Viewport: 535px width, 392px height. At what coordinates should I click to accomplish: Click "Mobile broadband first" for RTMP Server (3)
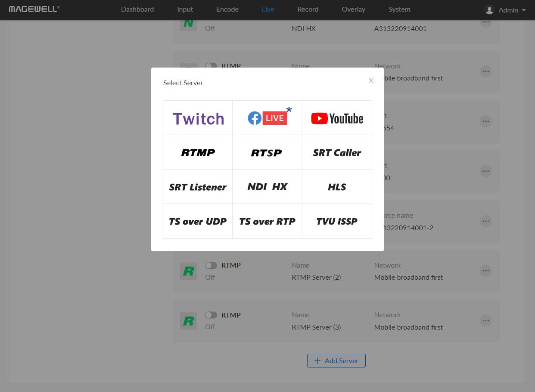tap(408, 327)
